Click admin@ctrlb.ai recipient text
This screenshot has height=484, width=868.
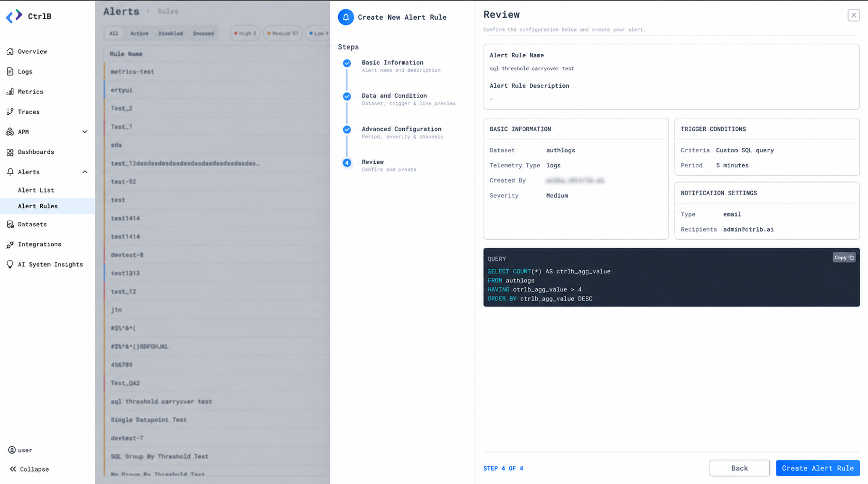click(x=748, y=229)
